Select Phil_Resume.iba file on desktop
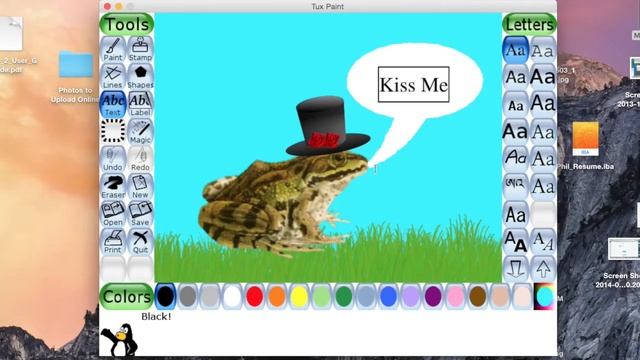The image size is (640, 360). pyautogui.click(x=585, y=146)
